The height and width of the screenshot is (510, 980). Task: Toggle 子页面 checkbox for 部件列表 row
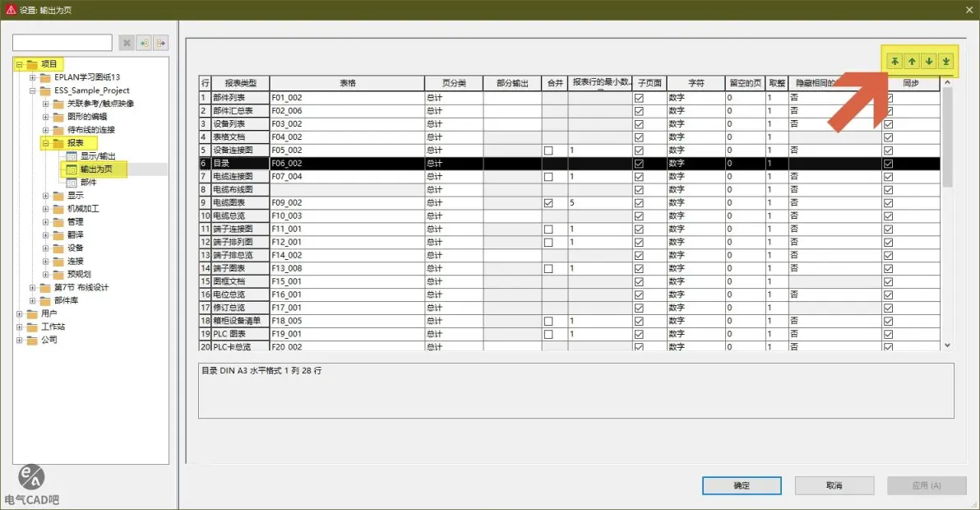pos(639,98)
